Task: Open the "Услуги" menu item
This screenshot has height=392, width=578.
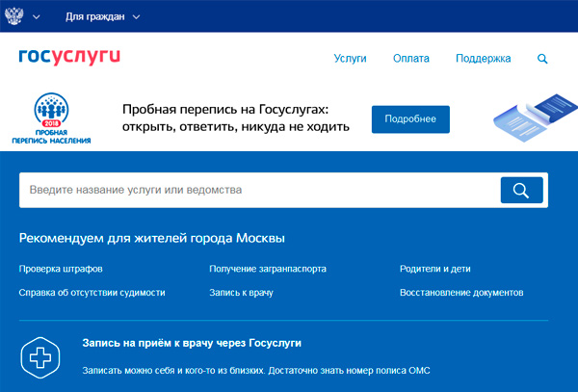Action: (x=350, y=59)
